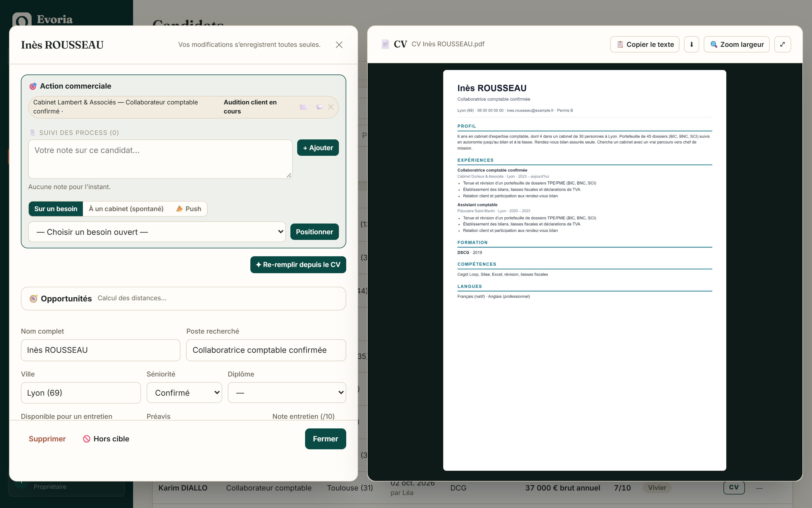Download the CV with the arrow icon
The image size is (812, 508).
(x=692, y=44)
